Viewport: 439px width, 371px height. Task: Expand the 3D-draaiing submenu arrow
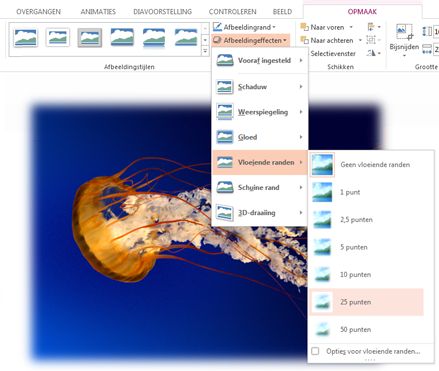(301, 213)
